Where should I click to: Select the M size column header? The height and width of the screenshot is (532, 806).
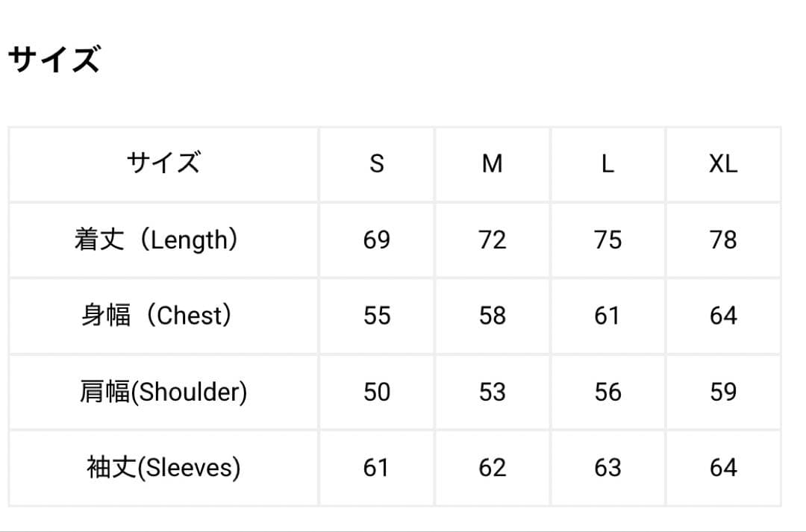coord(492,163)
